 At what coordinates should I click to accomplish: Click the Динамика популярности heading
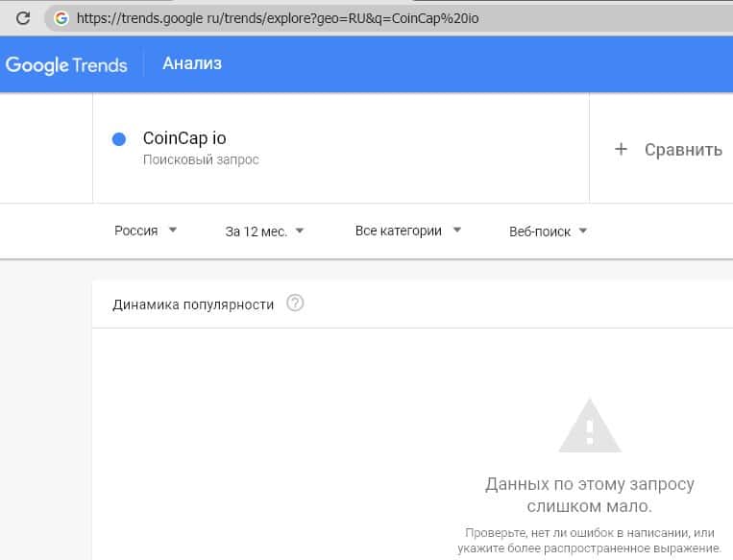pos(193,304)
